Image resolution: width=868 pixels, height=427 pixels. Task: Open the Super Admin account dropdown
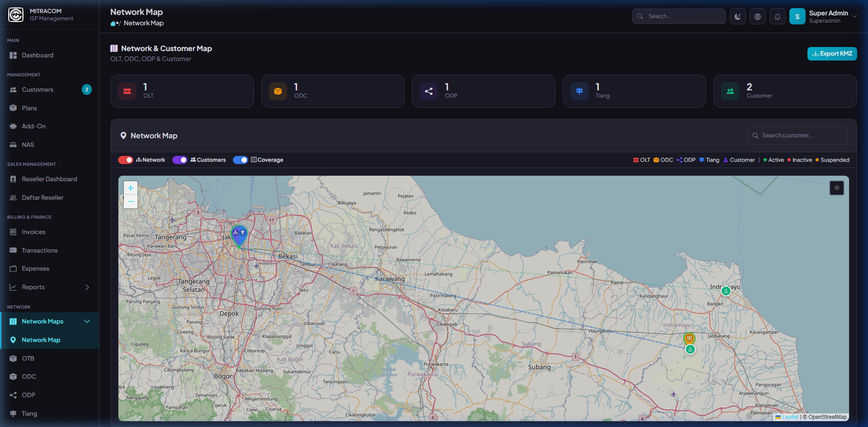click(832, 16)
